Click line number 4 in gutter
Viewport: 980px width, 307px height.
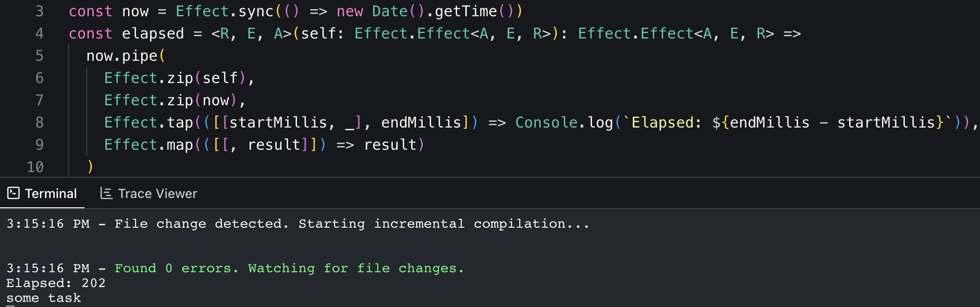click(x=39, y=33)
